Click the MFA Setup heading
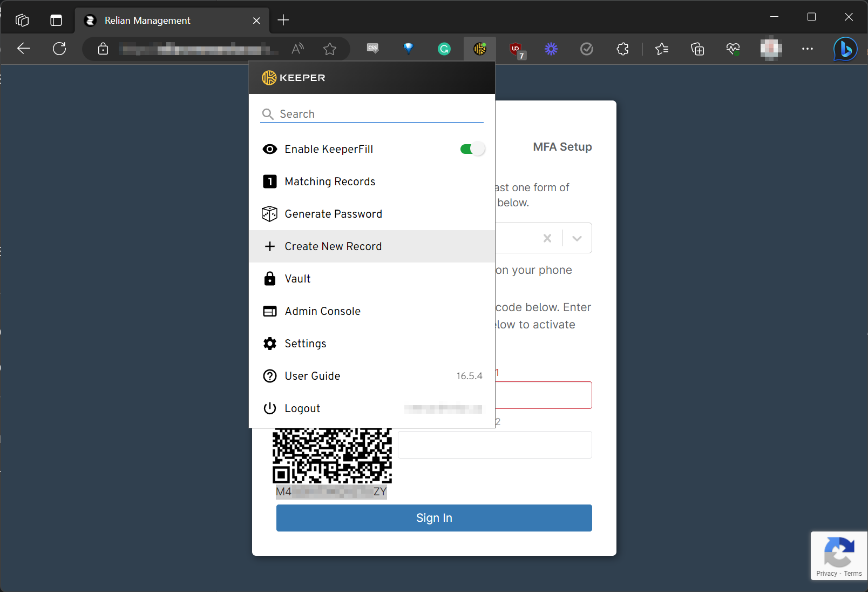The image size is (868, 592). pyautogui.click(x=562, y=147)
